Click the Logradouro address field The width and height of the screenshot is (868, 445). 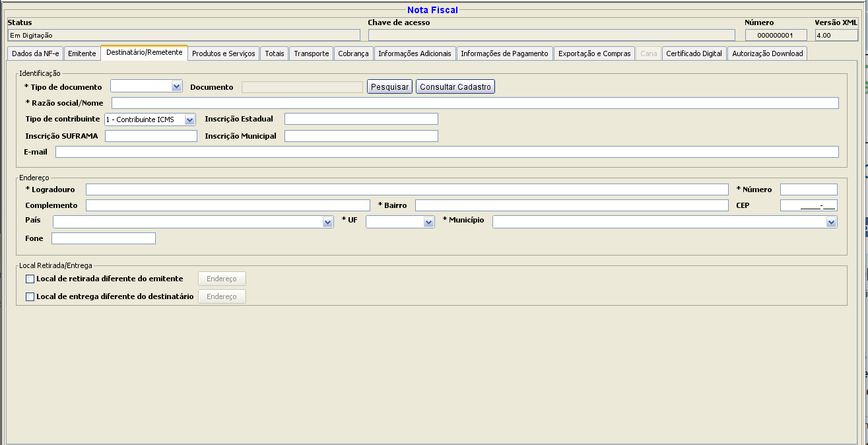point(407,189)
